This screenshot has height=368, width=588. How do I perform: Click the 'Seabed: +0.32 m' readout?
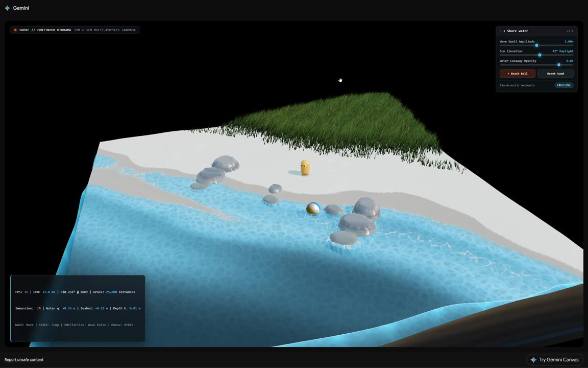[x=94, y=309]
